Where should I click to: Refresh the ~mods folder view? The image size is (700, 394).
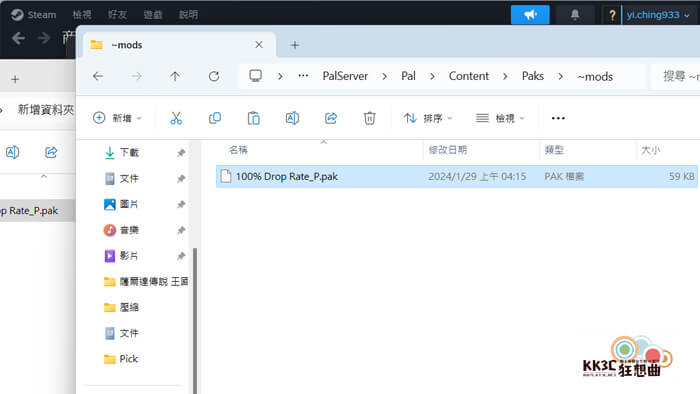click(214, 76)
